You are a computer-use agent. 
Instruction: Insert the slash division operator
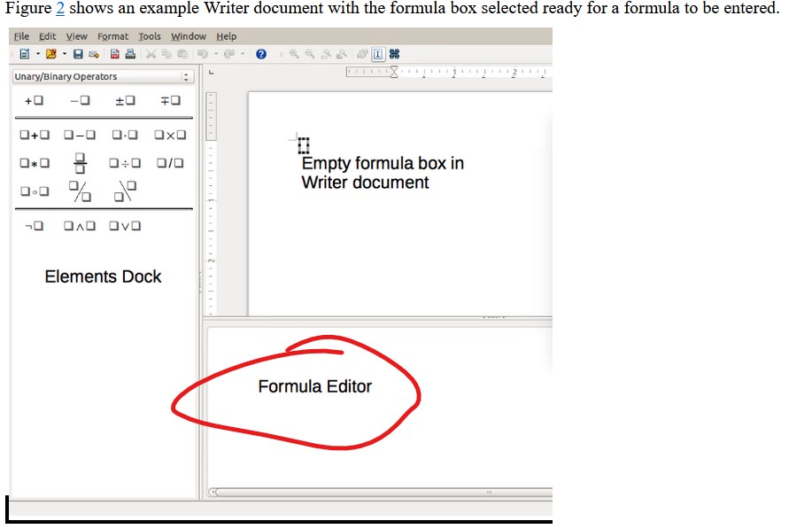[x=170, y=163]
